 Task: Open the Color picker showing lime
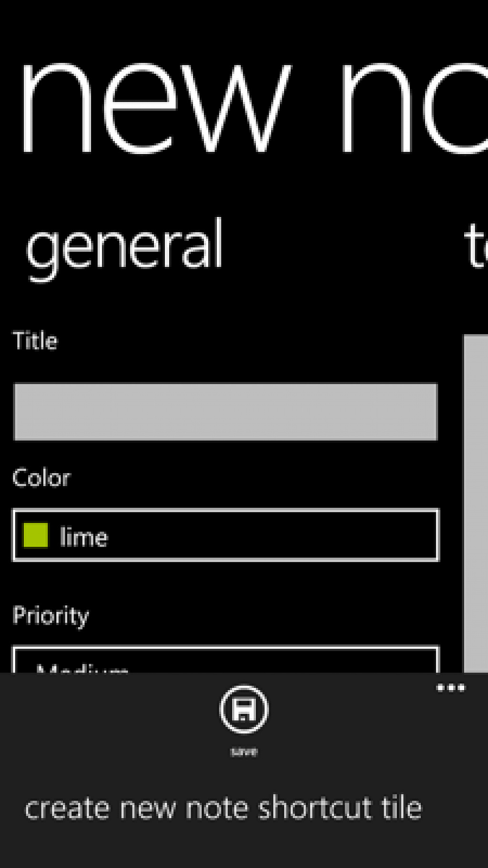tap(225, 535)
